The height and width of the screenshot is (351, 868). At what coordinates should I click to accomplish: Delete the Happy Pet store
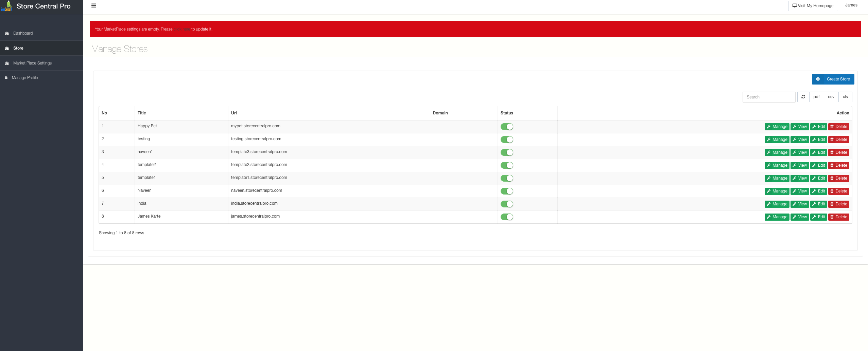838,127
